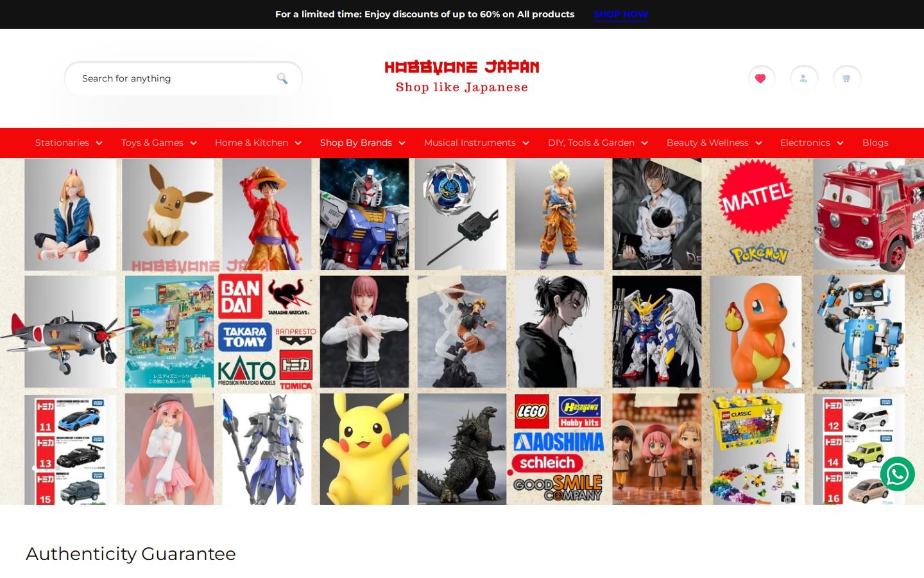The width and height of the screenshot is (924, 578).
Task: Click the Luffy straw hat figure image
Action: [x=267, y=214]
